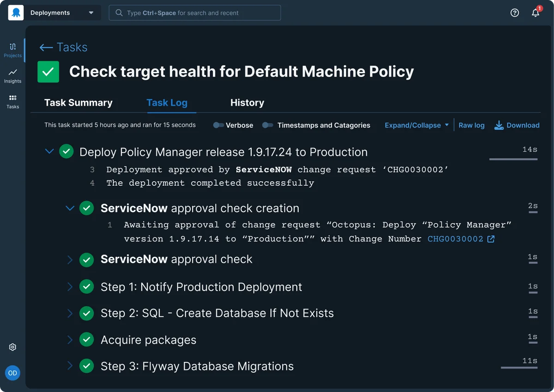Screen dimensions: 554x392
Task: Click the 2s duration bar
Action: point(533,212)
